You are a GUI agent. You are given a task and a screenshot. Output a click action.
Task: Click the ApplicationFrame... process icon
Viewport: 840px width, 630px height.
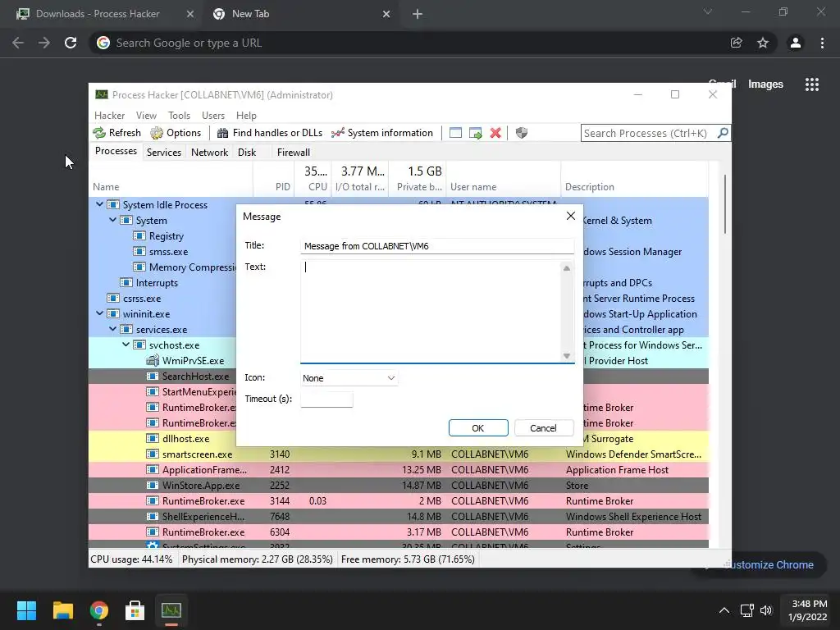153,469
